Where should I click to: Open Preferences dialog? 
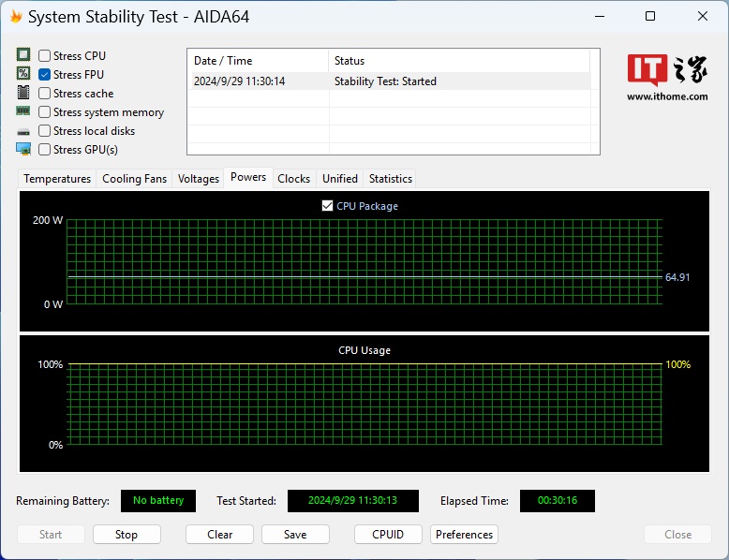coord(464,535)
